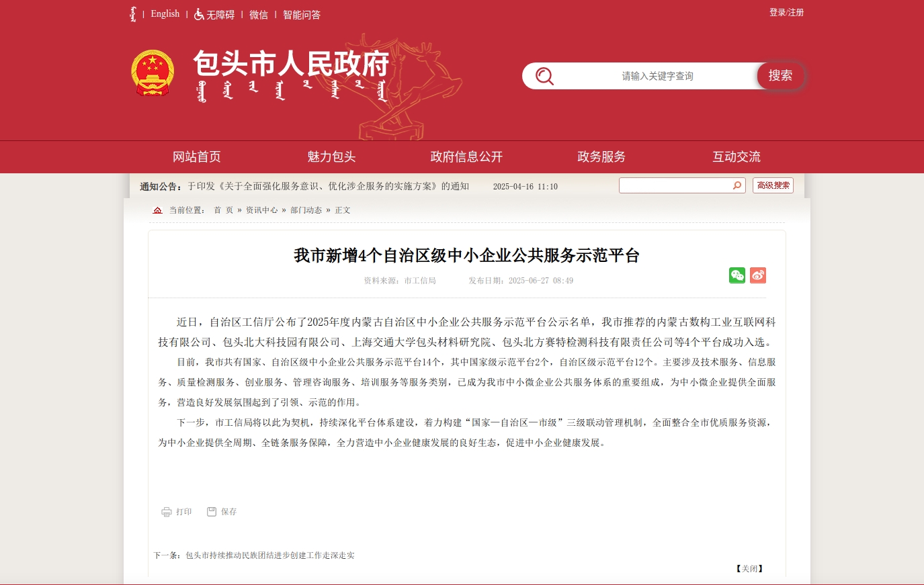The image size is (924, 585).
Task: Save the article with 保存
Action: (222, 512)
